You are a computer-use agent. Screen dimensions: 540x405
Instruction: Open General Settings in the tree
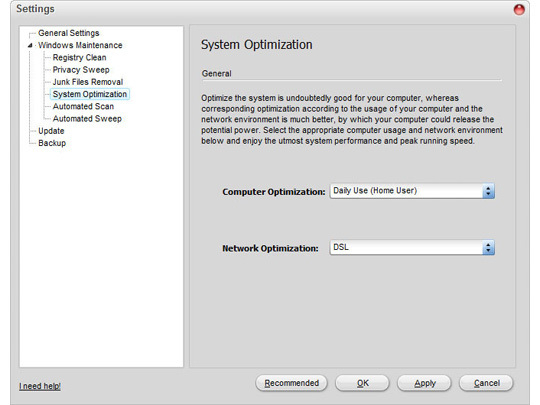[69, 33]
